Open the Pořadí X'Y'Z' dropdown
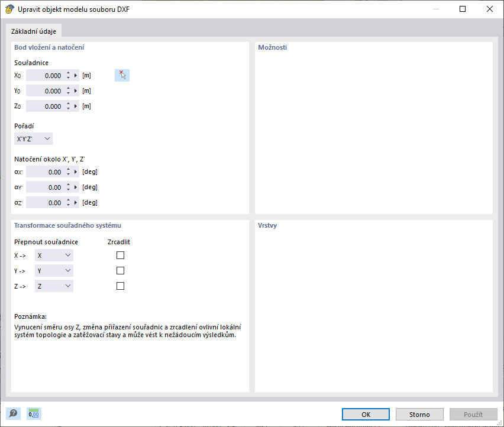Viewport: 504px width, 427px height. pos(33,138)
